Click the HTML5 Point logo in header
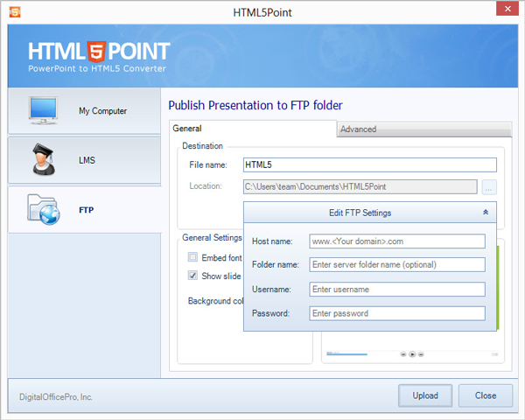The width and height of the screenshot is (525, 420). 98,51
